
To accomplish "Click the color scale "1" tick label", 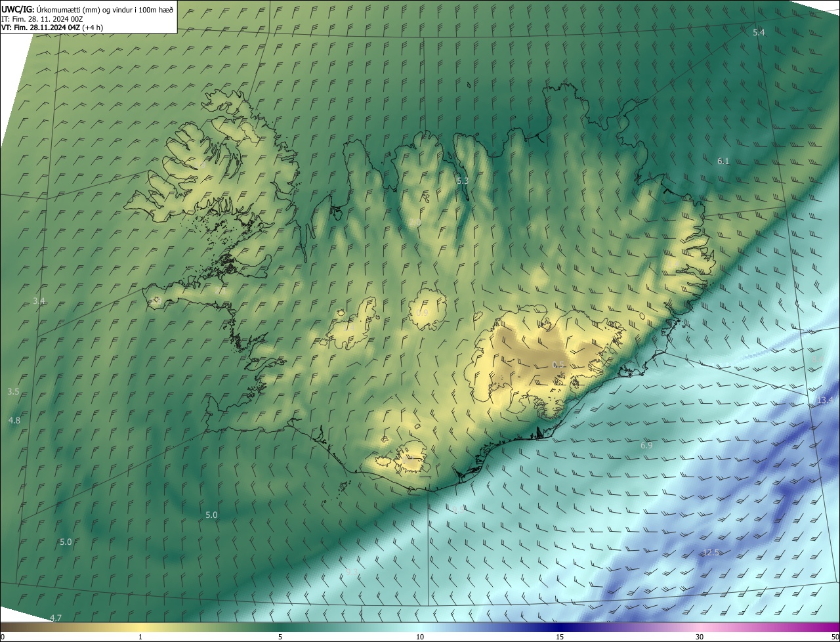I will click(140, 637).
